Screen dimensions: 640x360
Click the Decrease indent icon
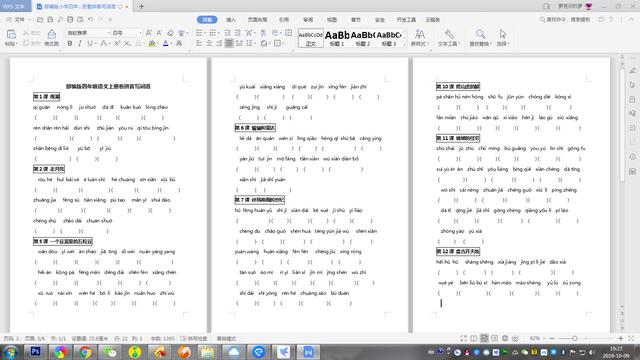pos(227,33)
